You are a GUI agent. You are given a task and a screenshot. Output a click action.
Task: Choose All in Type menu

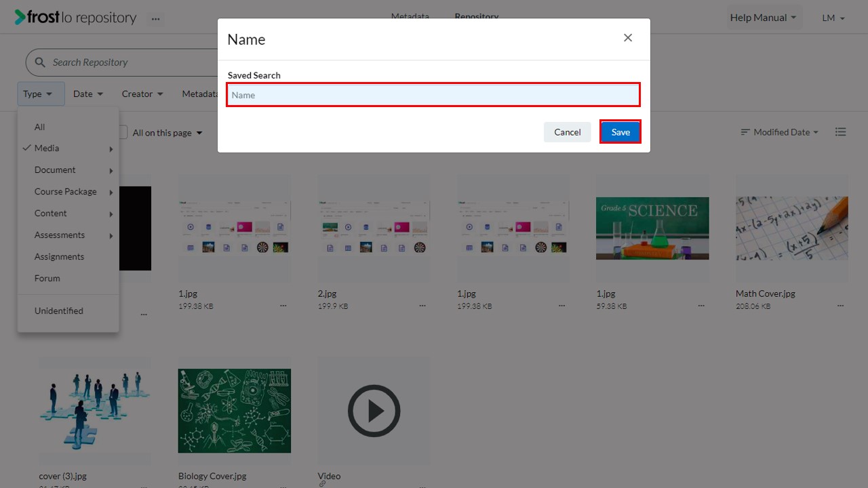(40, 127)
